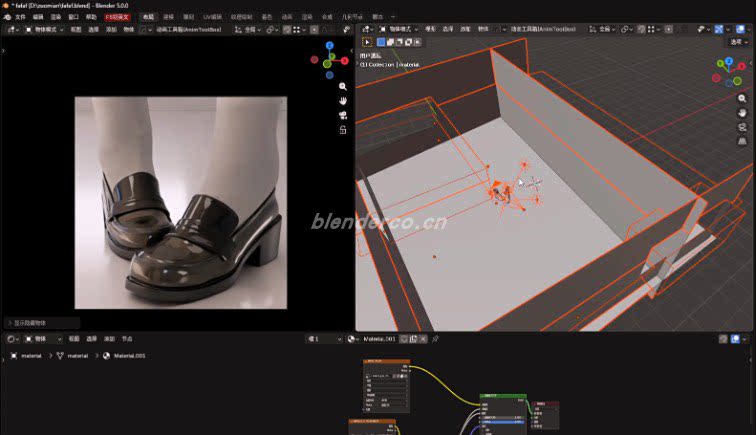Open right viewport 选择 (Select) menu
756x435 pixels.
(448, 29)
